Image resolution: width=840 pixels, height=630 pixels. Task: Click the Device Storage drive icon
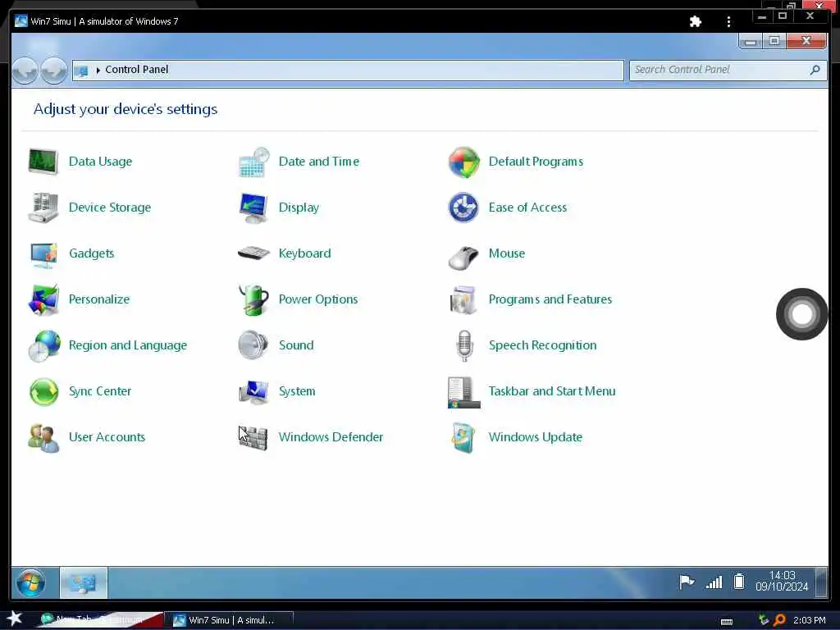coord(43,208)
